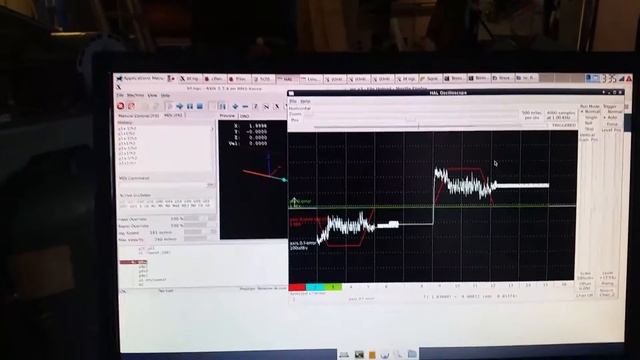Viewport: 640px width, 360px height.
Task: Switch to the MDI tab
Action: (x=173, y=116)
